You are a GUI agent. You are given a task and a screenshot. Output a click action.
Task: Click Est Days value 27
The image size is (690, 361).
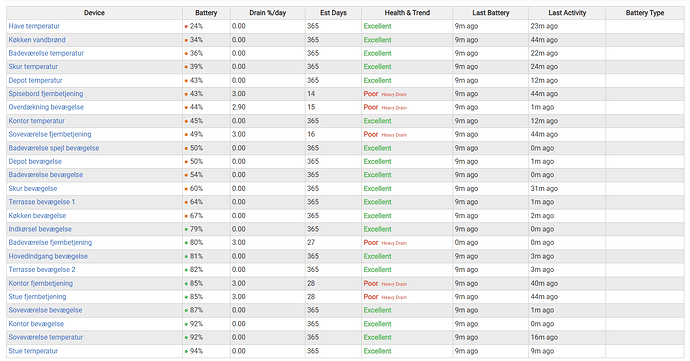(x=311, y=243)
